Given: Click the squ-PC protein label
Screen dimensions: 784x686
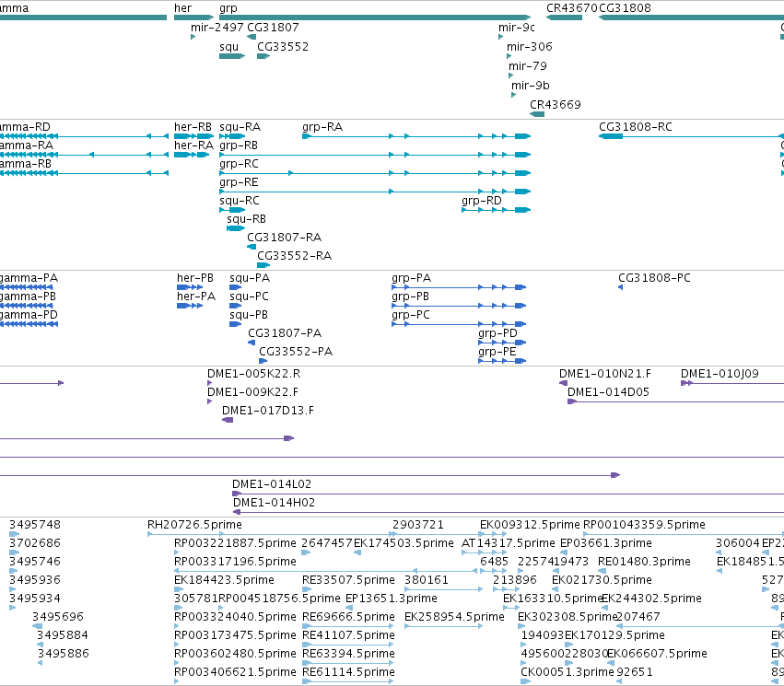Looking at the screenshot, I should [x=249, y=296].
